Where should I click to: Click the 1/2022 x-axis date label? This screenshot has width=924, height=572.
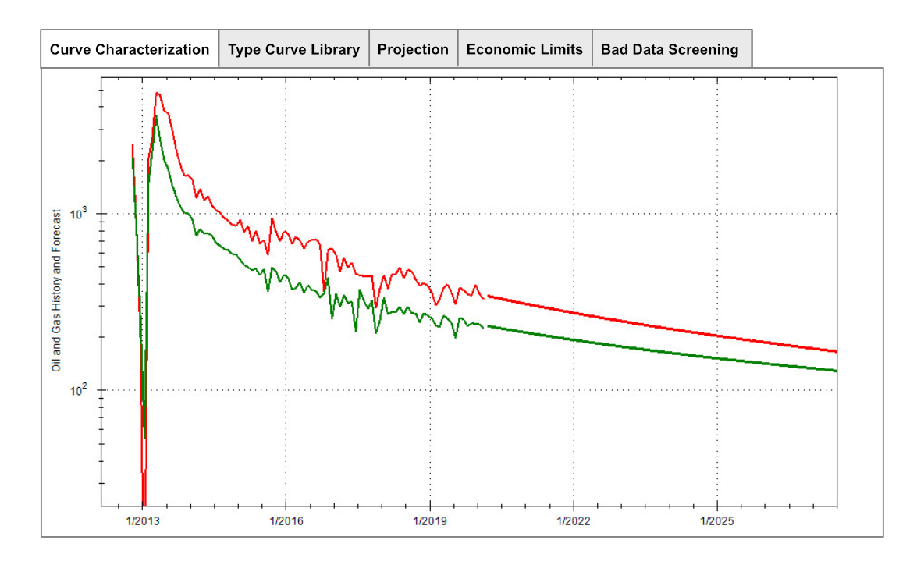point(574,520)
